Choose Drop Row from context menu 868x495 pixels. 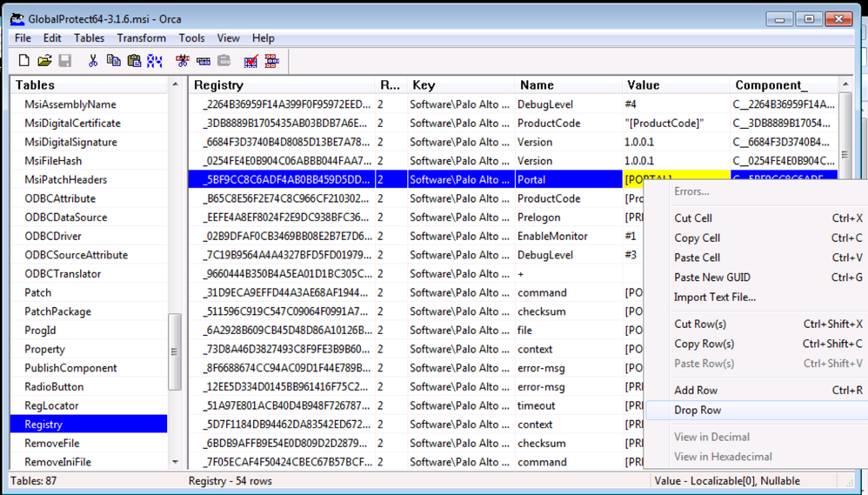[x=698, y=410]
